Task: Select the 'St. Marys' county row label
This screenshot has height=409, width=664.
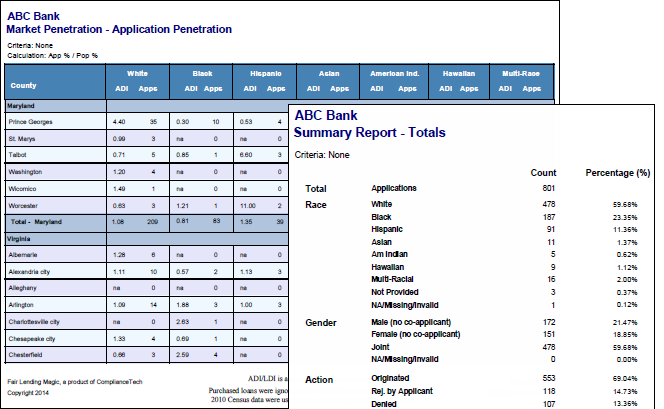Action: 22,139
